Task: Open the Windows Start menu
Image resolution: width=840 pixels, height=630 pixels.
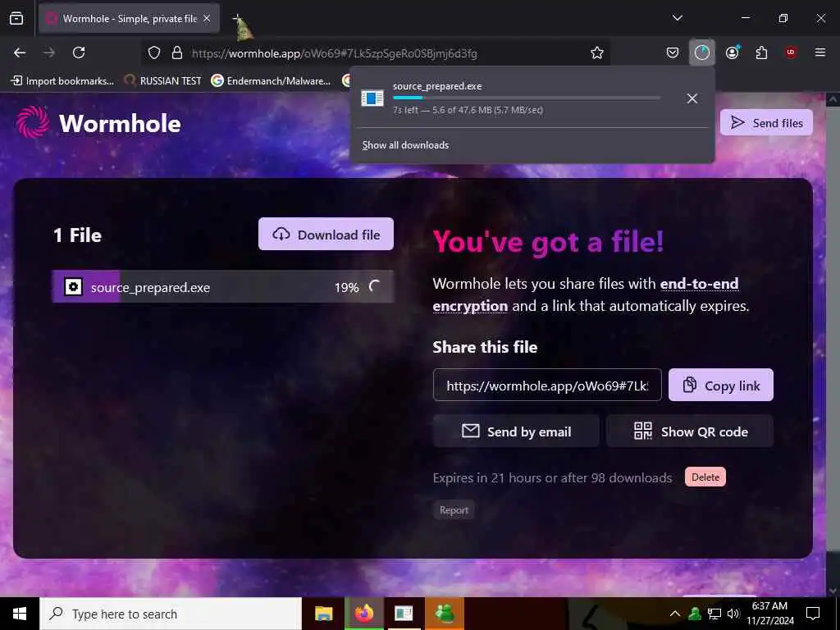Action: coord(20,614)
